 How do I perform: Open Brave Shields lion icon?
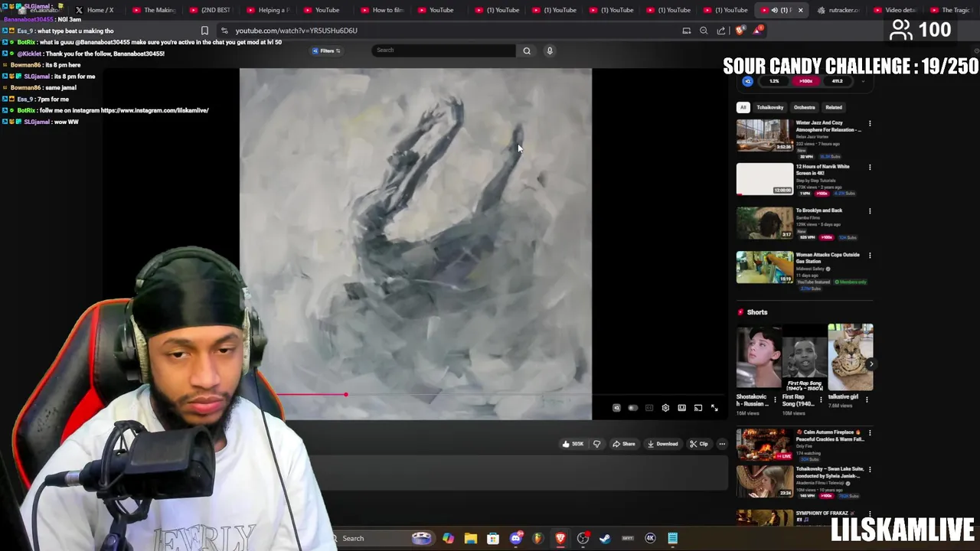click(x=740, y=31)
